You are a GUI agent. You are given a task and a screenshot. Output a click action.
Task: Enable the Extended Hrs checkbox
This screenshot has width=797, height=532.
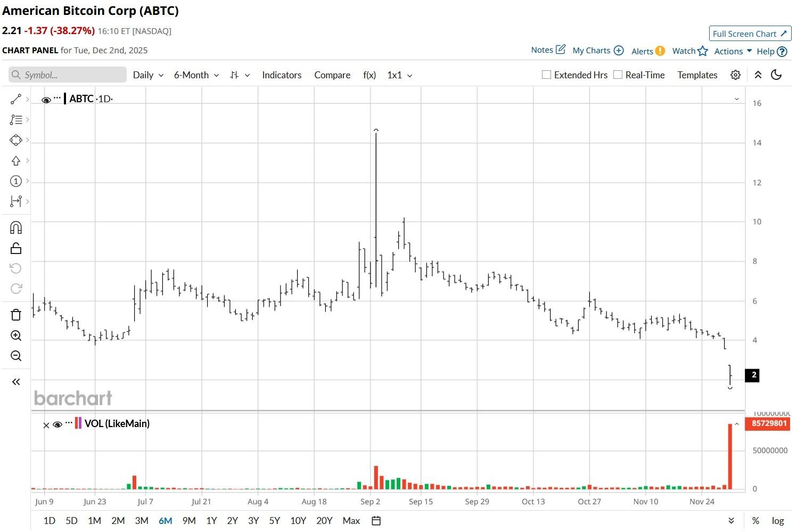(x=546, y=75)
